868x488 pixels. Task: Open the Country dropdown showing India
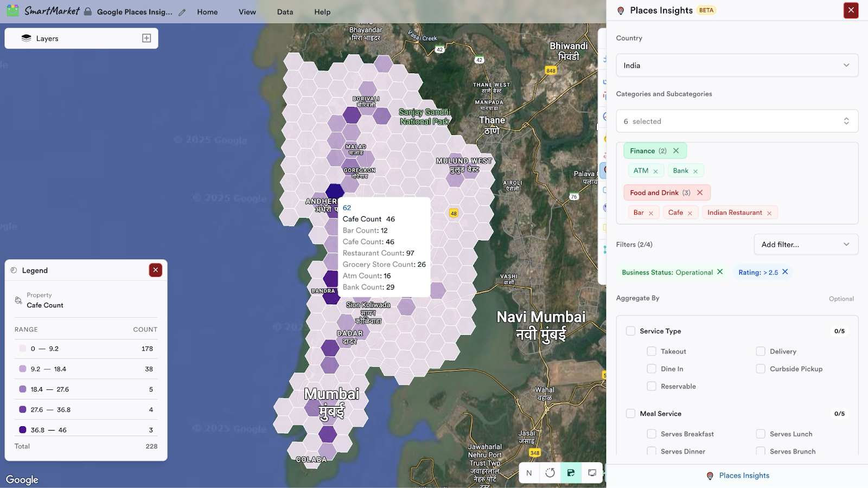click(737, 65)
